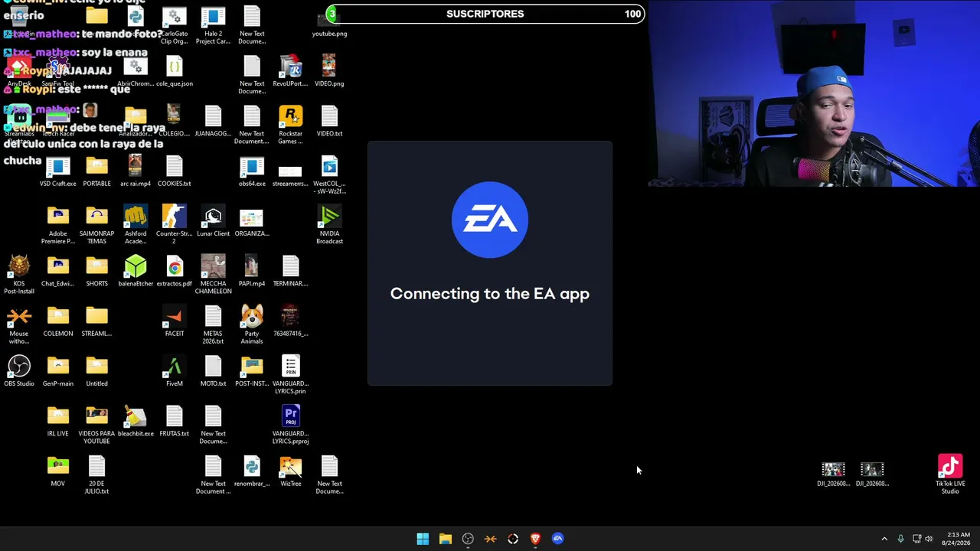
Task: Select the extractos.pdf file icon
Action: click(x=175, y=267)
